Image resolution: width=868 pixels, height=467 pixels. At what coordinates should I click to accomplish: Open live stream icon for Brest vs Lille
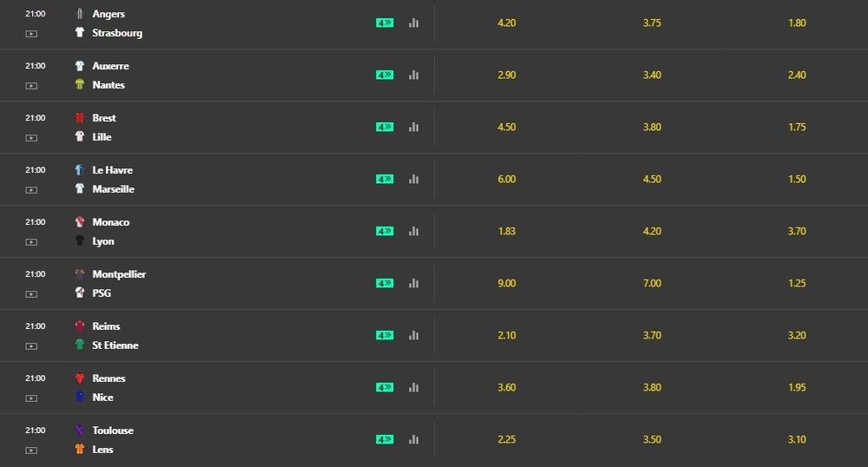pos(31,137)
